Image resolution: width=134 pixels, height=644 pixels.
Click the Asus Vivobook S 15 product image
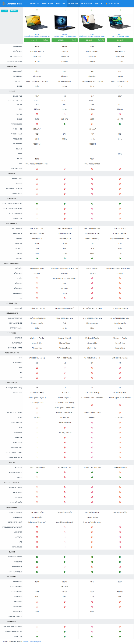pos(92,23)
